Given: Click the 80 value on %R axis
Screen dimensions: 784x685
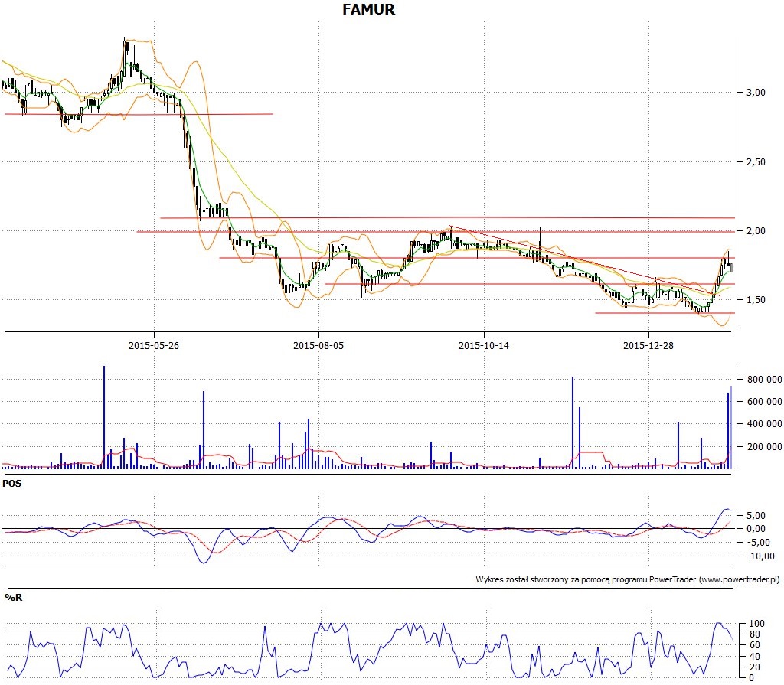Looking at the screenshot, I should pyautogui.click(x=754, y=634).
